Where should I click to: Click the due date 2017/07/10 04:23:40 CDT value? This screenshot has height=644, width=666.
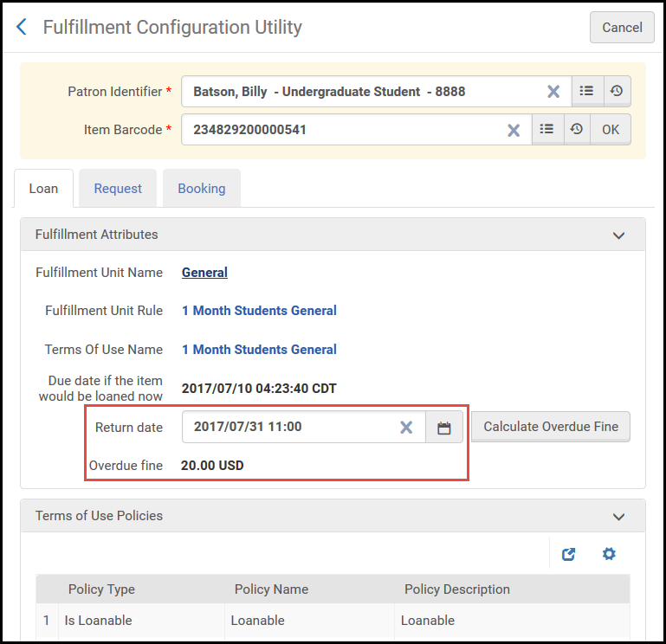pyautogui.click(x=259, y=389)
